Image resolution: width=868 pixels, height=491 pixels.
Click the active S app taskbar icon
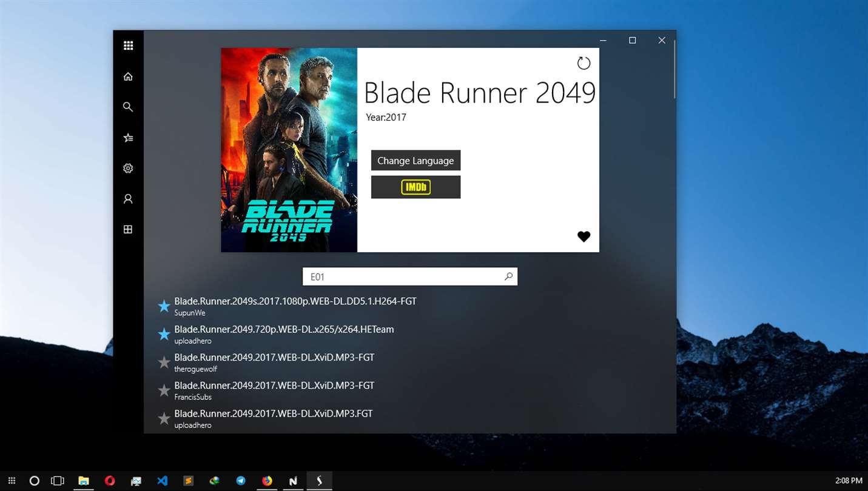pos(320,481)
